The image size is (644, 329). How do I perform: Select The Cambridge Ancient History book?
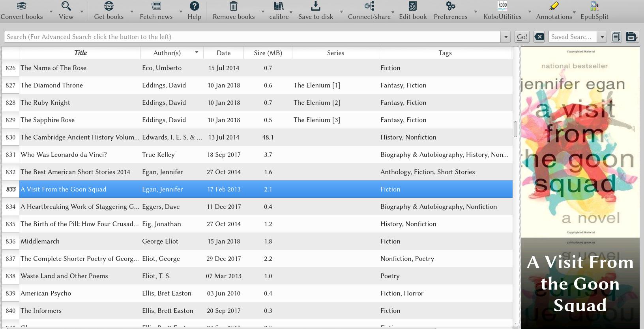pyautogui.click(x=80, y=137)
